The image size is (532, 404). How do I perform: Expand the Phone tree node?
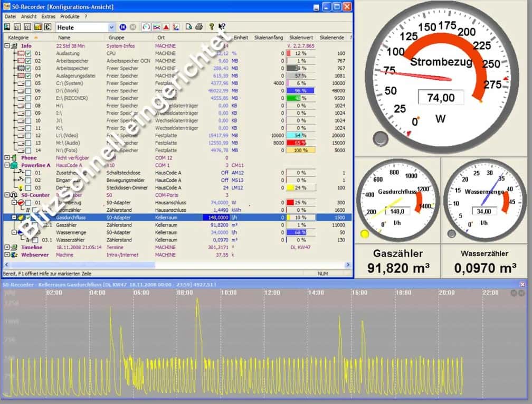tap(7, 157)
